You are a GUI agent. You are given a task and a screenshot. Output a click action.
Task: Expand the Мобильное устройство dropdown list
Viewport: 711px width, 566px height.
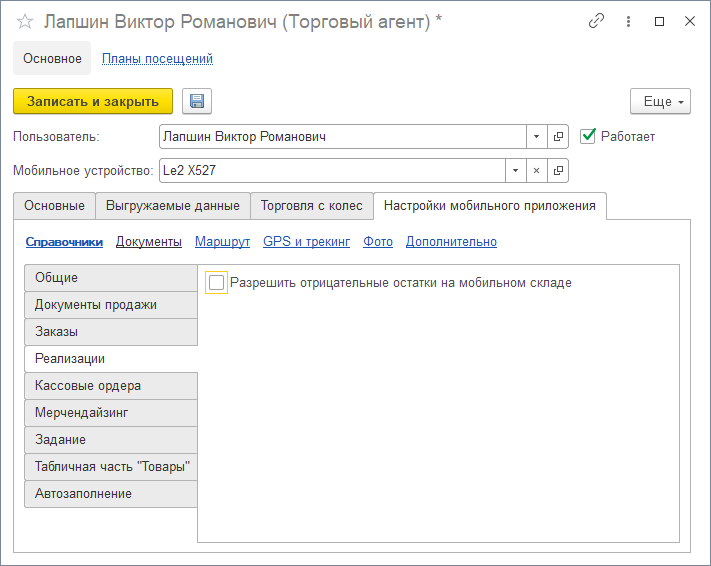(515, 171)
